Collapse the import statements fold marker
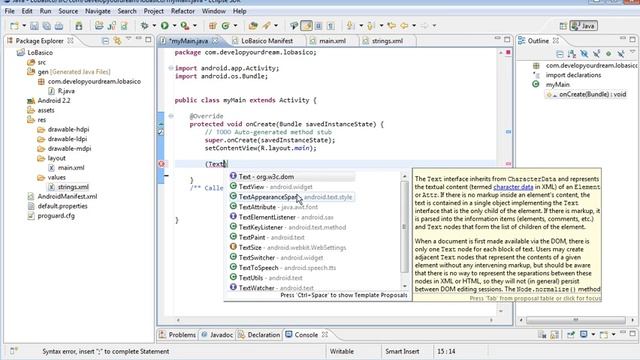640x360 pixels. click(x=171, y=68)
